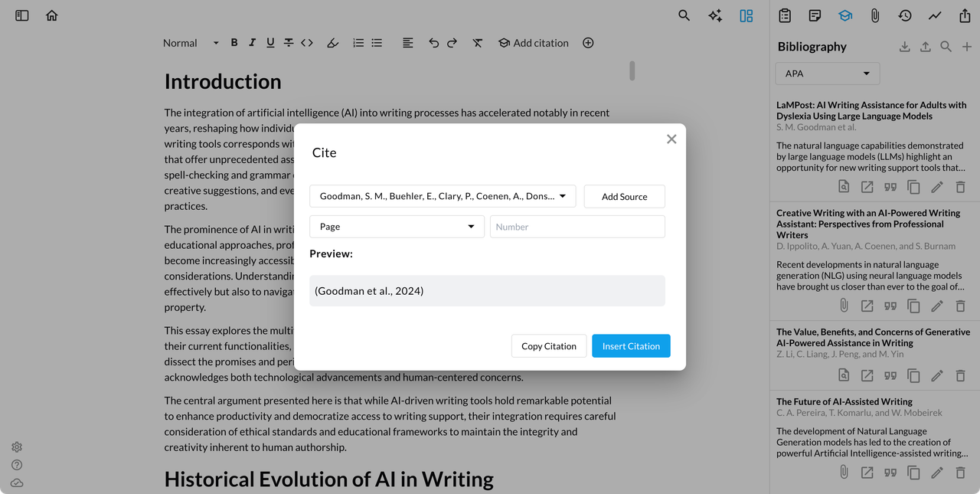Screen dimensions: 980x494
Task: Click the bibliography graduation cap icon
Action: (x=844, y=15)
